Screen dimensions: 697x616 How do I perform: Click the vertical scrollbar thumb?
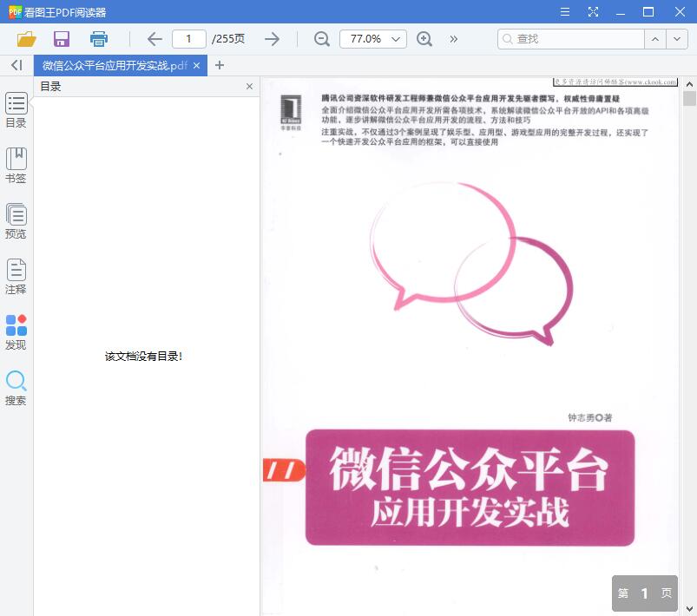(x=689, y=98)
